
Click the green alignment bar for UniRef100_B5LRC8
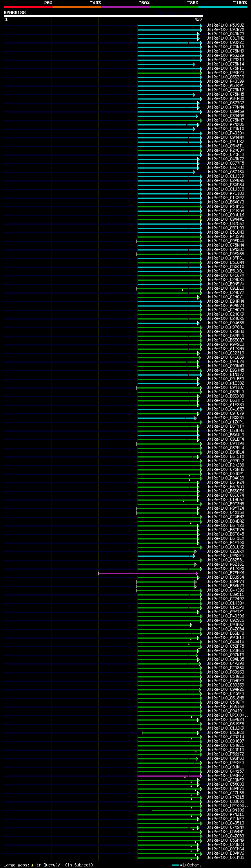[171, 733]
